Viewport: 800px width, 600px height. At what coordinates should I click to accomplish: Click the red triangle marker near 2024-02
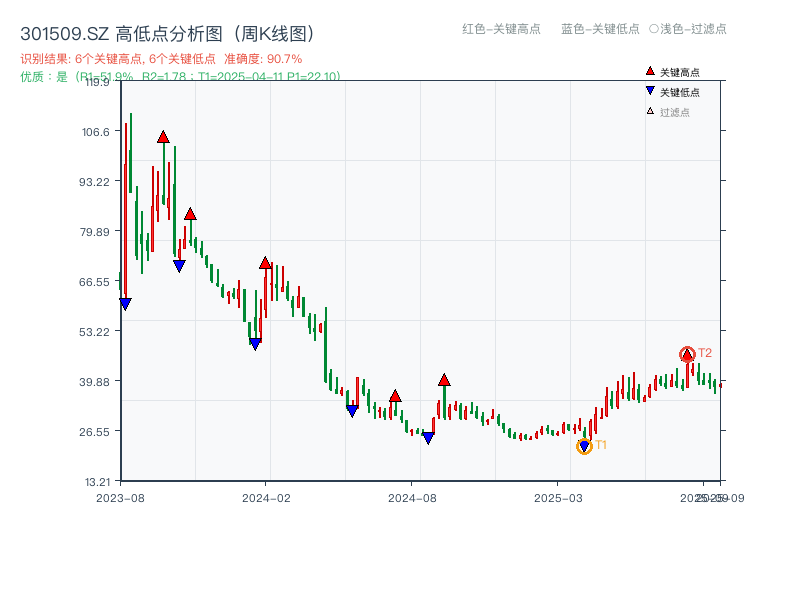coord(265,263)
